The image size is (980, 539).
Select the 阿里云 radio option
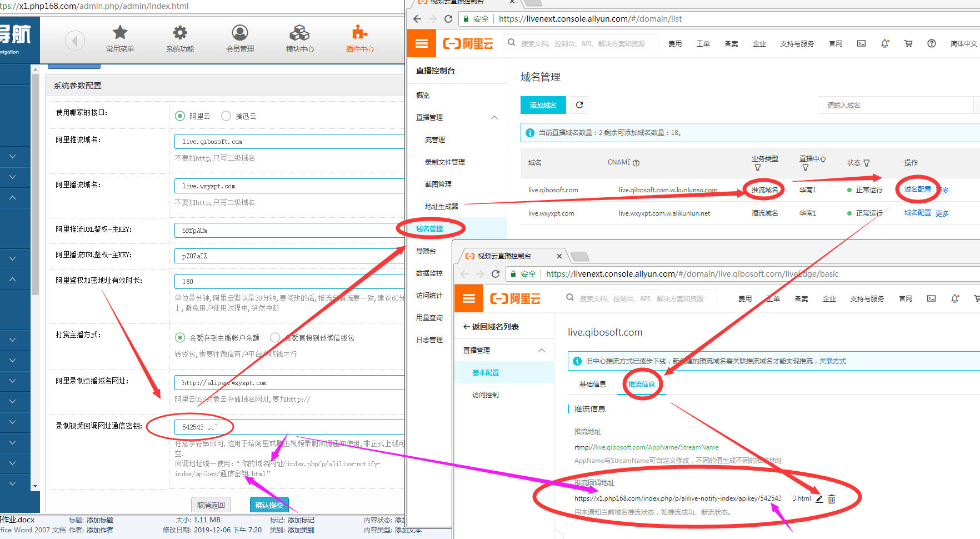click(180, 116)
